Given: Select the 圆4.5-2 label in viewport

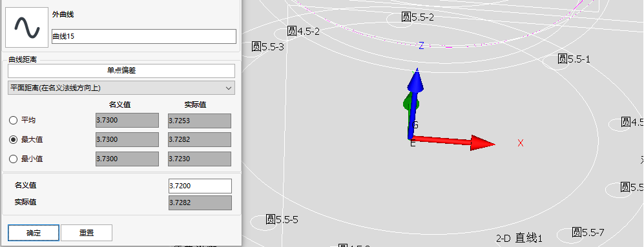Looking at the screenshot, I should [x=303, y=31].
